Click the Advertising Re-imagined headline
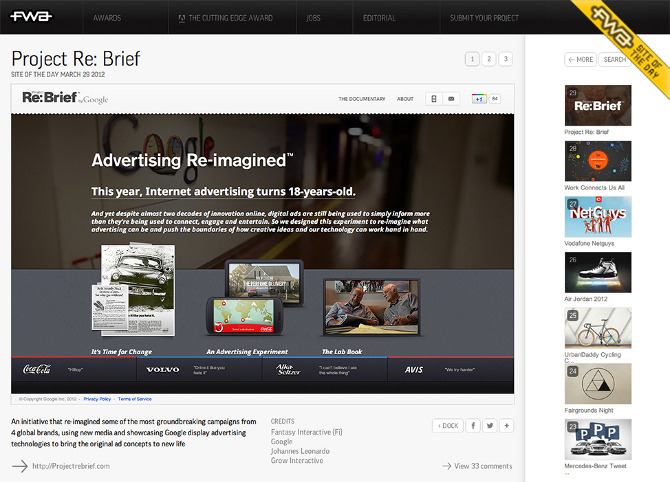The height and width of the screenshot is (482, 670). [x=192, y=160]
